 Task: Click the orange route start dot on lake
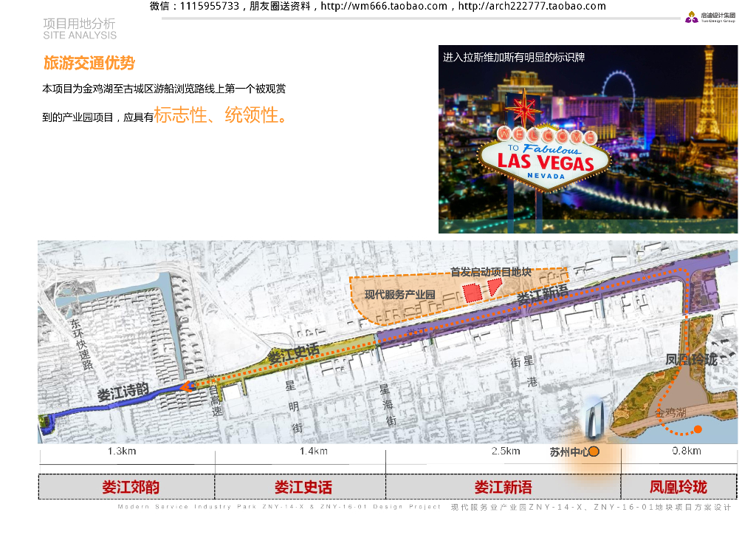click(x=698, y=429)
